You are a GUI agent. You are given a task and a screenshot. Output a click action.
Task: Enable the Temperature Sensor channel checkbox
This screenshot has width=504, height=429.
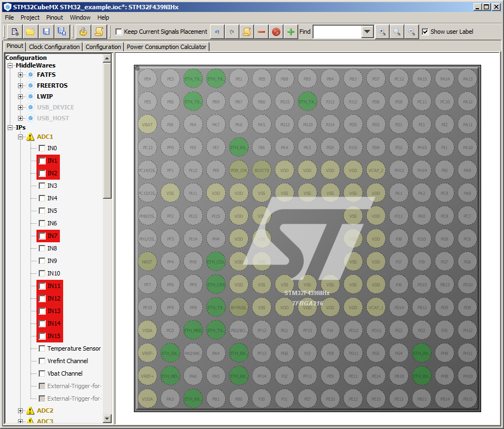[42, 348]
